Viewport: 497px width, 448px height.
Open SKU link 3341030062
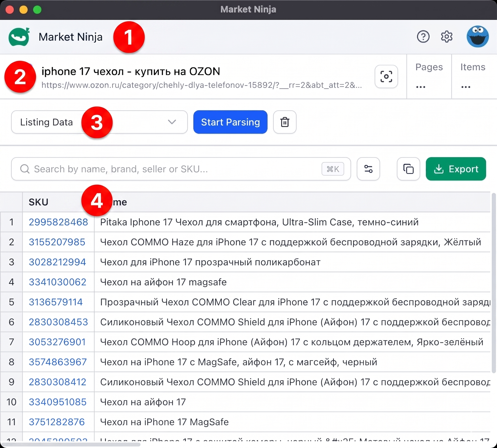coord(58,282)
